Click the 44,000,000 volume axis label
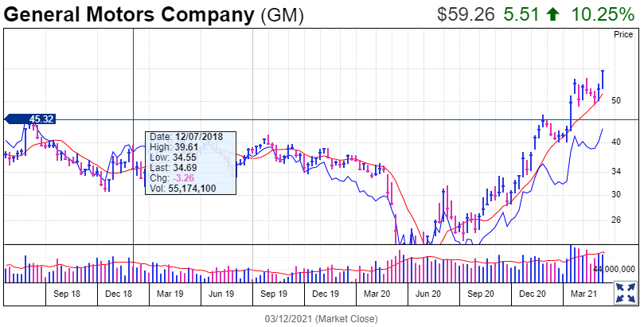The height and width of the screenshot is (327, 644). (615, 269)
